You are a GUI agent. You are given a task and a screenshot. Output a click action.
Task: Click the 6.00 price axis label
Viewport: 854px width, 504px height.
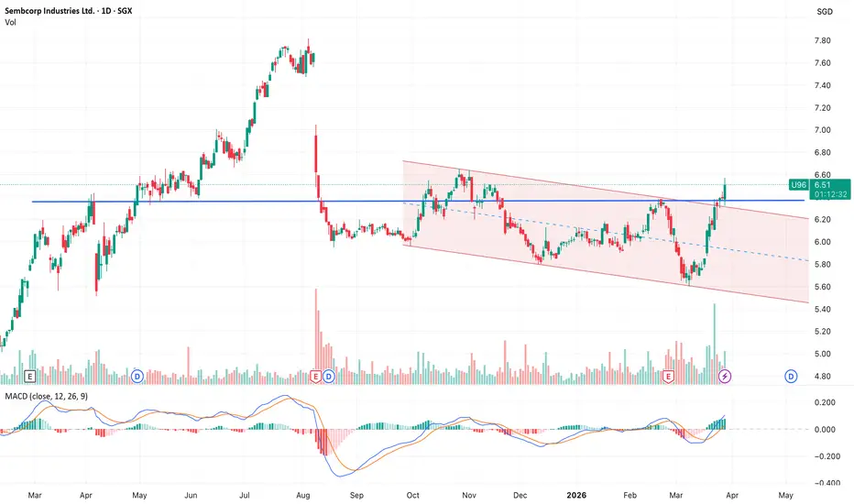(822, 242)
